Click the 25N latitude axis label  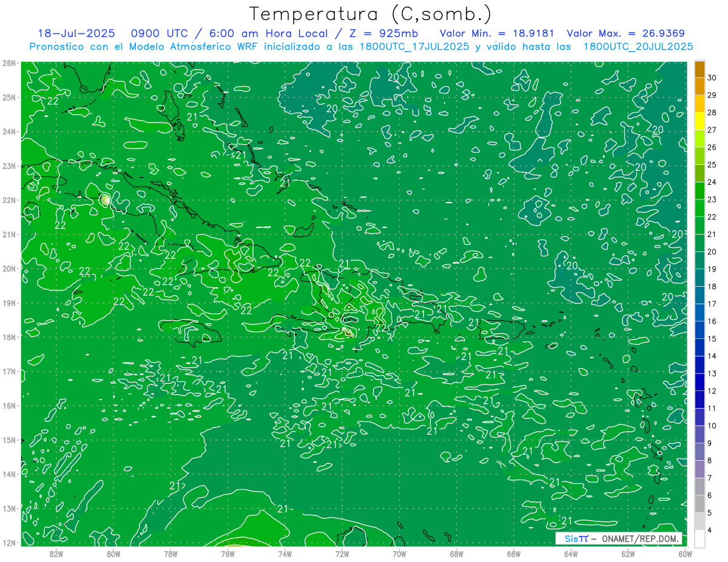pyautogui.click(x=8, y=97)
